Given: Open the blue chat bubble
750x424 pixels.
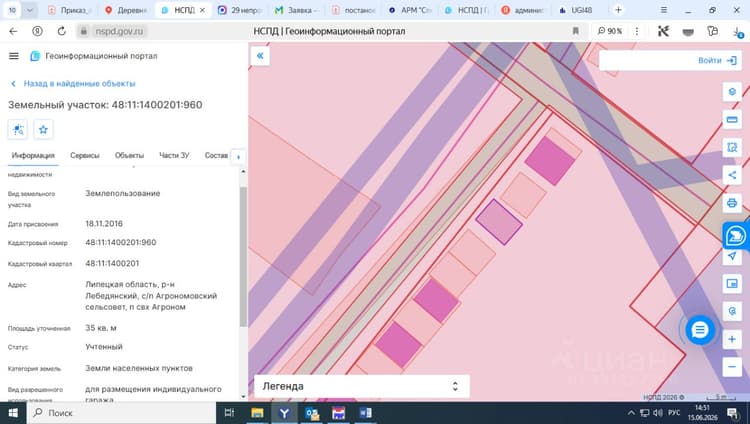Looking at the screenshot, I should [x=699, y=330].
